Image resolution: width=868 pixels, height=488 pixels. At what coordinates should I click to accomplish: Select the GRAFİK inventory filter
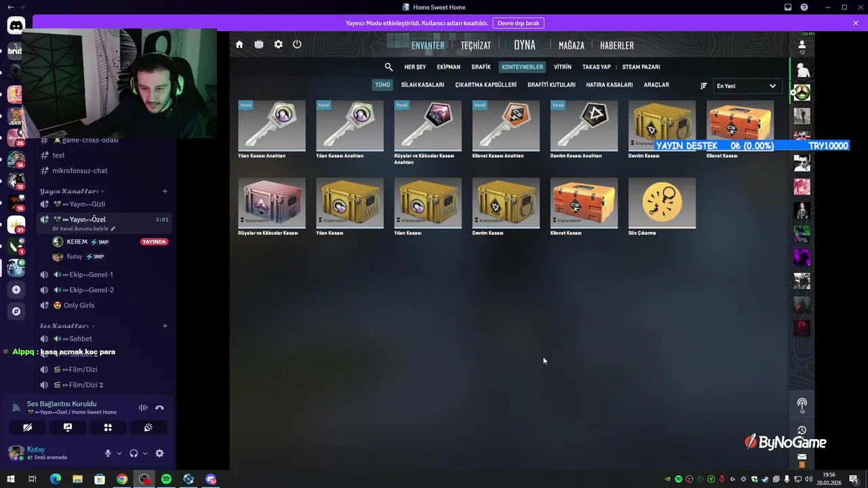481,67
